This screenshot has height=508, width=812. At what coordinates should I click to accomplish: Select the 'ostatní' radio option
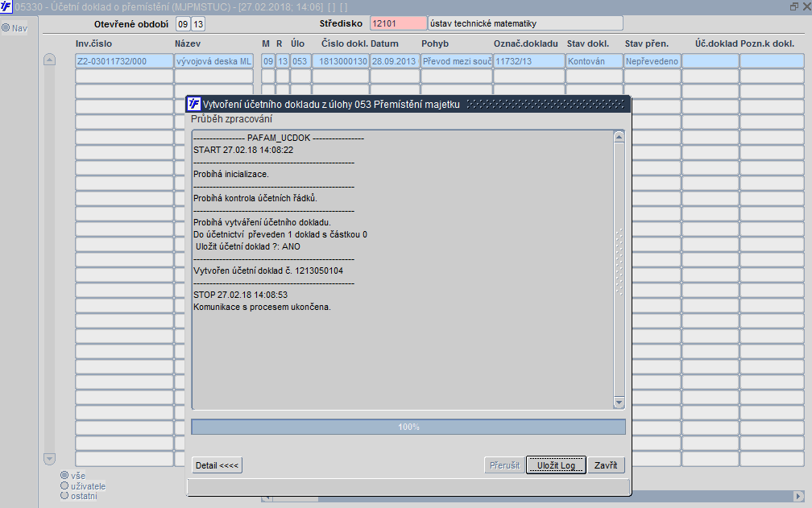click(x=64, y=496)
